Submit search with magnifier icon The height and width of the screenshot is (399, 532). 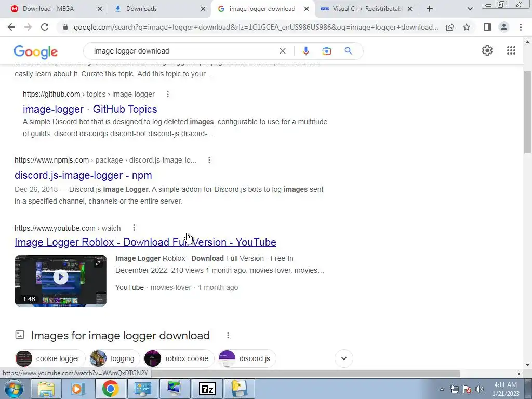click(x=348, y=51)
